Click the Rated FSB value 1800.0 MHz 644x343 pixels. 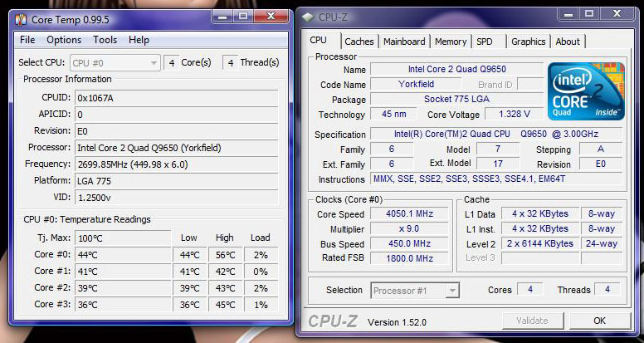pyautogui.click(x=409, y=258)
